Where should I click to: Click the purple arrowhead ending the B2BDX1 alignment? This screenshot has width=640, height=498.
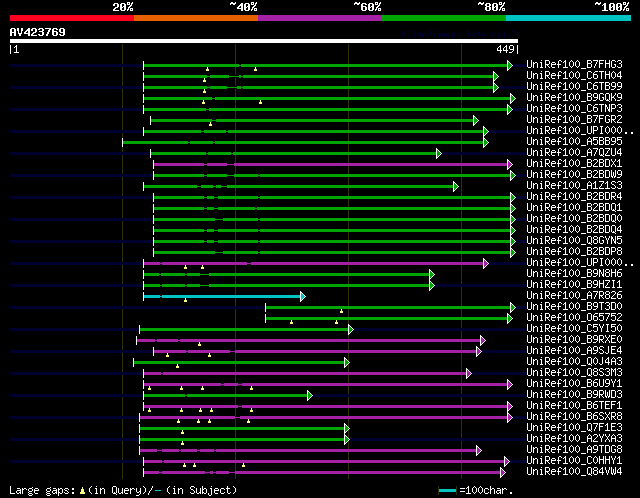click(x=510, y=165)
